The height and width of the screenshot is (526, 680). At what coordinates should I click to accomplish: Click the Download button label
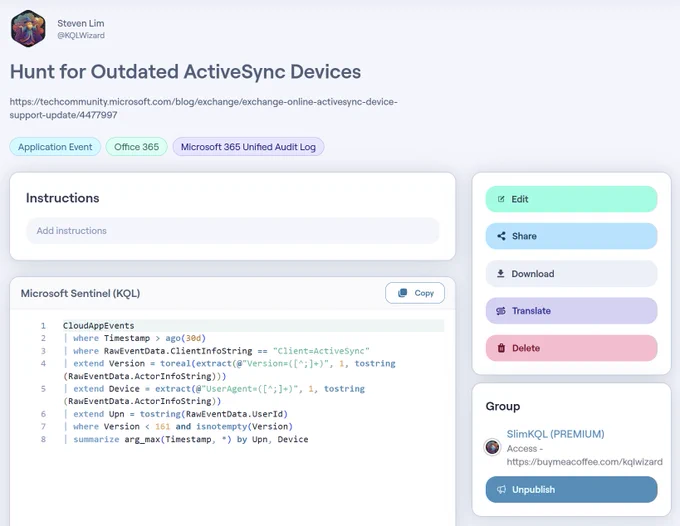(533, 274)
